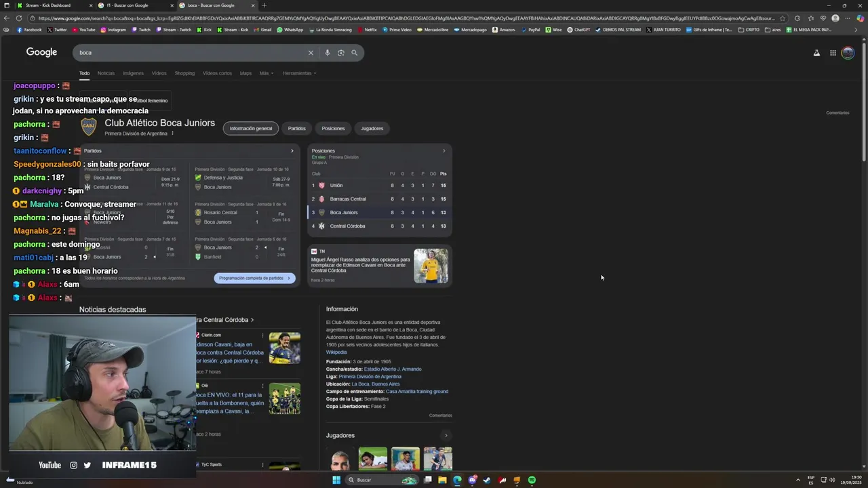The height and width of the screenshot is (488, 868).
Task: Bookmark this page with star icon
Action: tap(783, 18)
